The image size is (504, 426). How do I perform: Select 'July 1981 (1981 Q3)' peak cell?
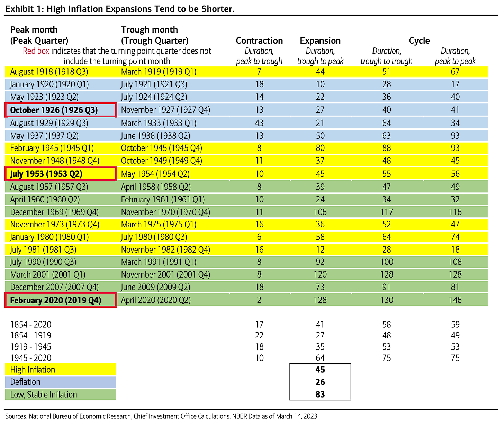(43, 250)
